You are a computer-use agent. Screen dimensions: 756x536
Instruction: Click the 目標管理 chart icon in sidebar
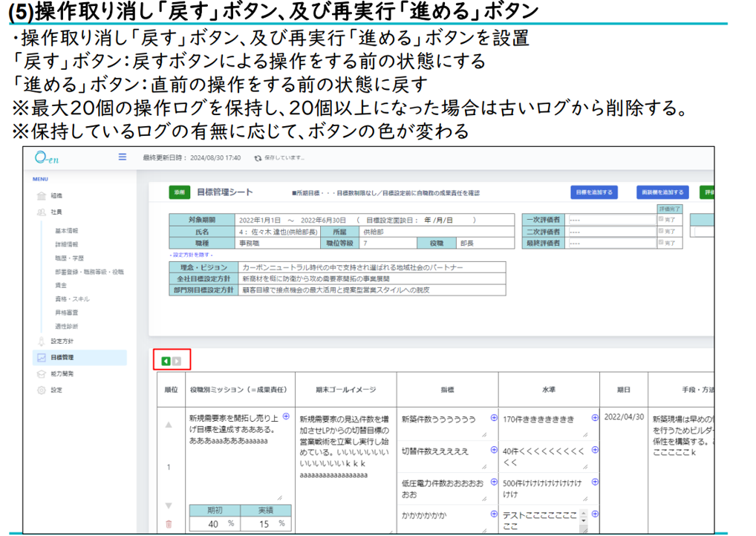pyautogui.click(x=42, y=358)
